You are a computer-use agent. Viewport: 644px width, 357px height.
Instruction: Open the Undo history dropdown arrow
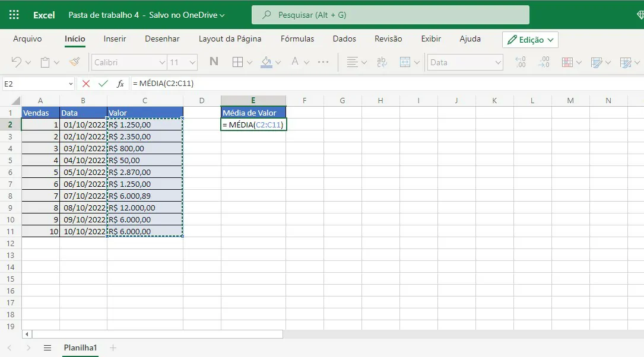28,62
